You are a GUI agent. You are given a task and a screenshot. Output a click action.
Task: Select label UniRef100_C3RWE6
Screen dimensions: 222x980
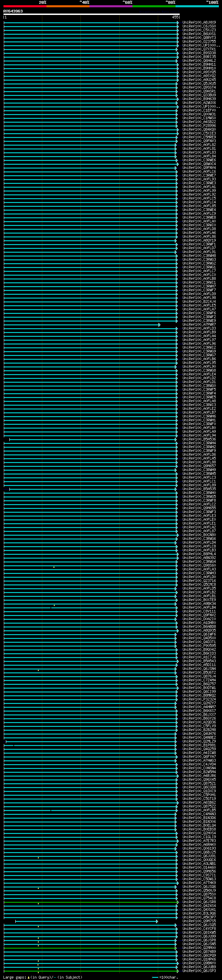(x=199, y=160)
